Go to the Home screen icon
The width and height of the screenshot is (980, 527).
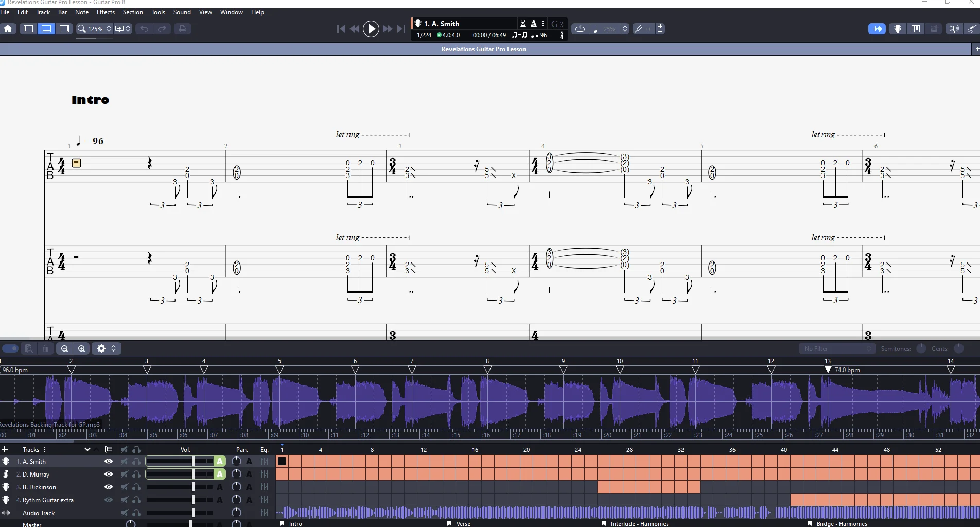[8, 29]
